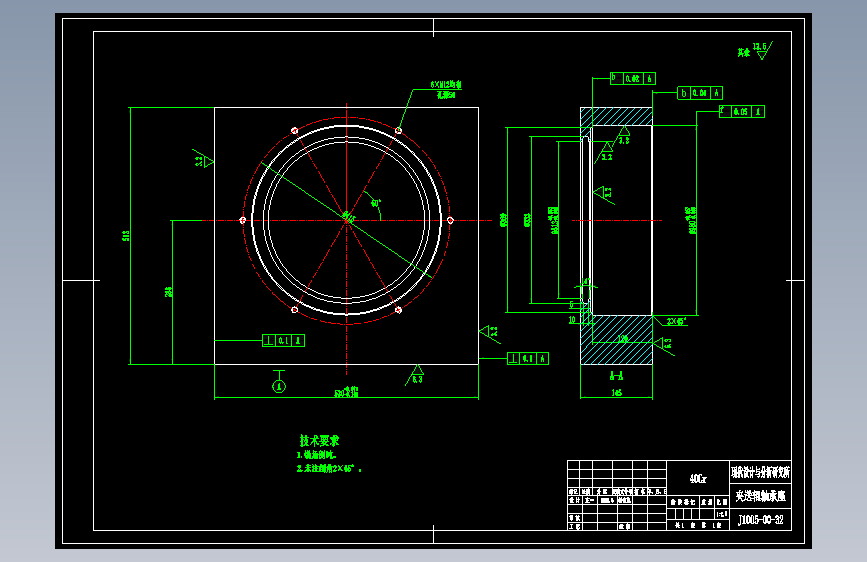Select the 145 width dimension under section view
The height and width of the screenshot is (562, 867).
coord(617,393)
